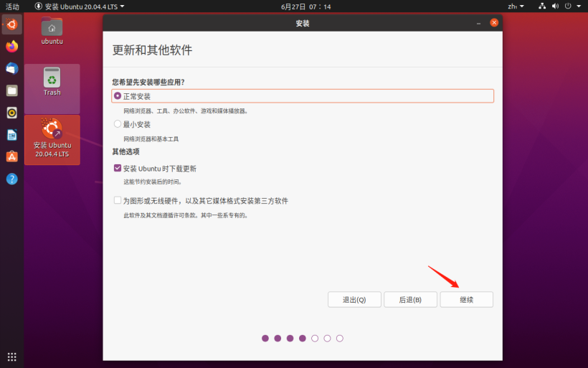Launch Thunderbird mail from the dock

click(12, 68)
